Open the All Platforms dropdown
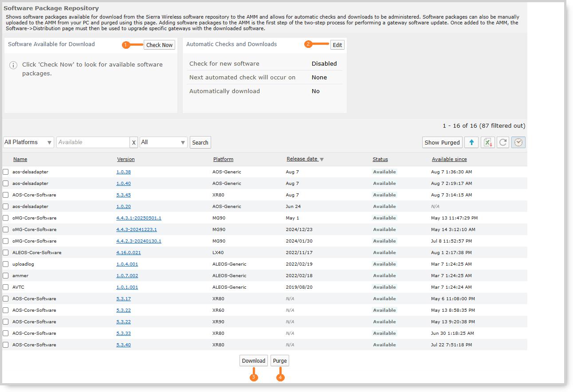Image resolution: width=573 pixels, height=392 pixels. (28, 142)
